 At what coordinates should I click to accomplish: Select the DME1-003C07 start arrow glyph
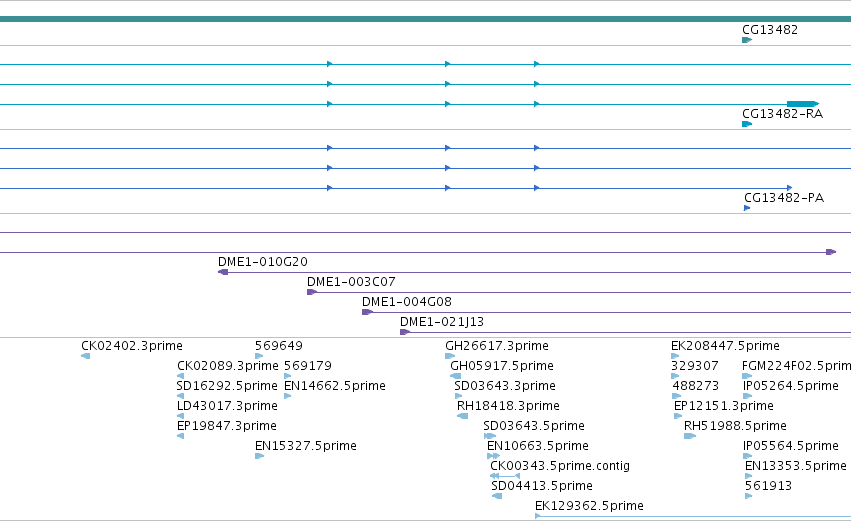(x=312, y=292)
